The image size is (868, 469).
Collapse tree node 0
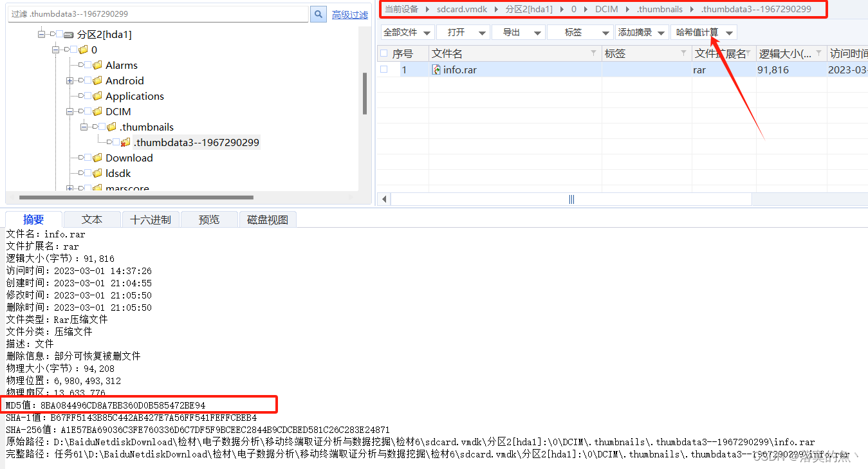[55, 50]
